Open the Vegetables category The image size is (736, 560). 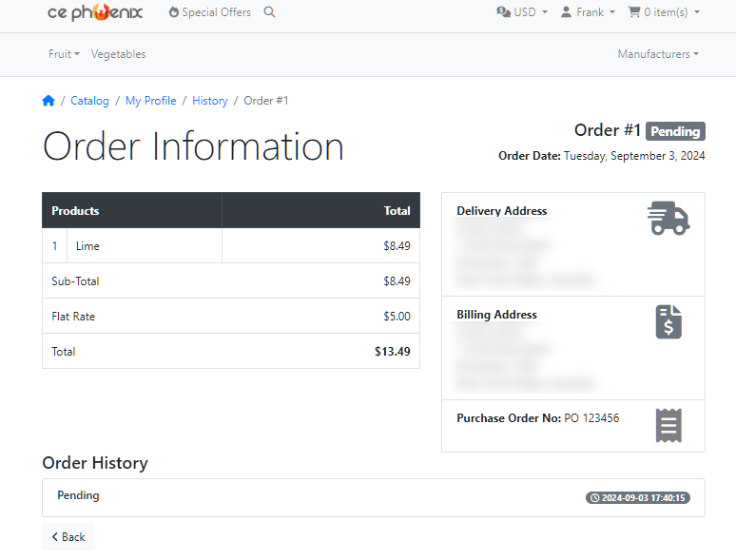pos(118,54)
